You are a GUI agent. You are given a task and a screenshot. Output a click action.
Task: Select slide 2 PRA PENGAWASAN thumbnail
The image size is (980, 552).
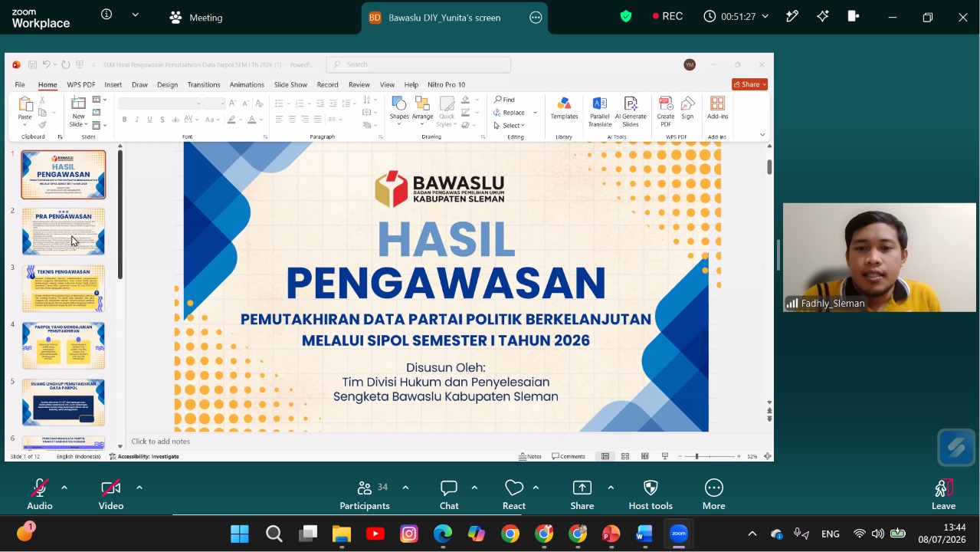tap(64, 232)
